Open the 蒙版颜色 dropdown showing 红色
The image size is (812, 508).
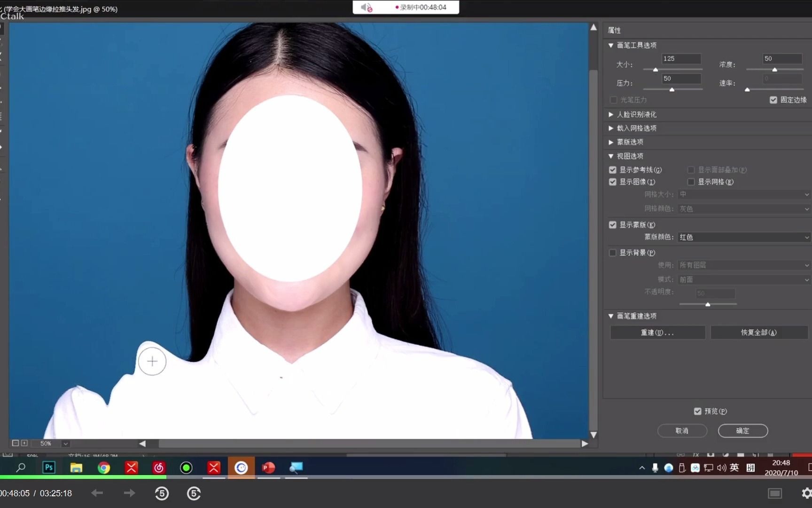pyautogui.click(x=743, y=237)
